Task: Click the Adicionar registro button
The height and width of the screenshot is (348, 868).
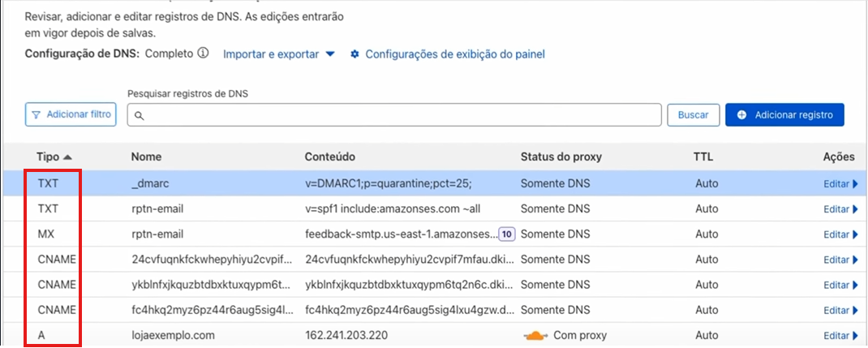Action: (x=784, y=114)
